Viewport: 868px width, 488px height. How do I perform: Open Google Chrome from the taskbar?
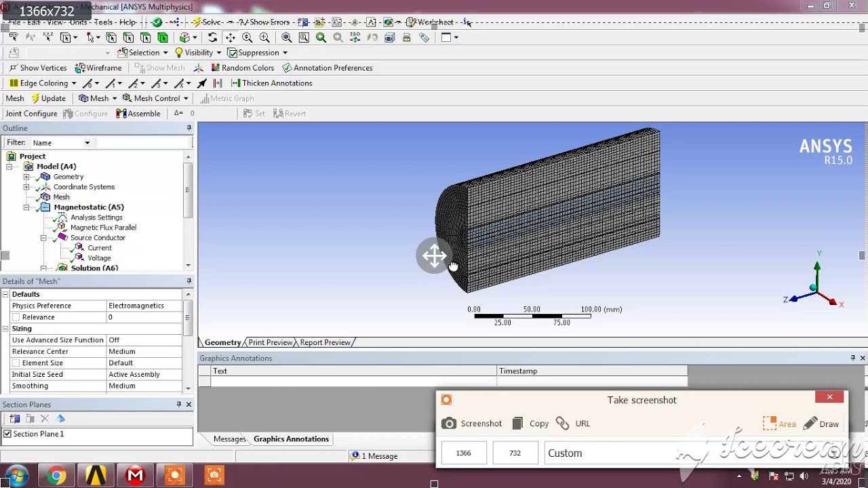[56, 476]
